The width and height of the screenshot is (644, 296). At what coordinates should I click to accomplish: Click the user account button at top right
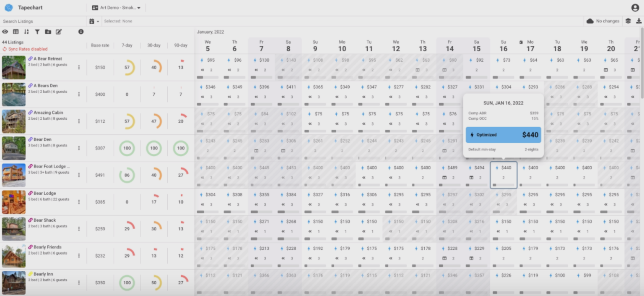tap(634, 7)
